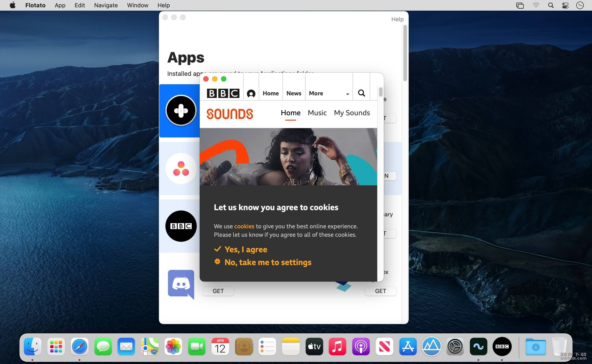The height and width of the screenshot is (364, 592).
Task: Open the Downloads folder in the Dock
Action: tap(536, 347)
